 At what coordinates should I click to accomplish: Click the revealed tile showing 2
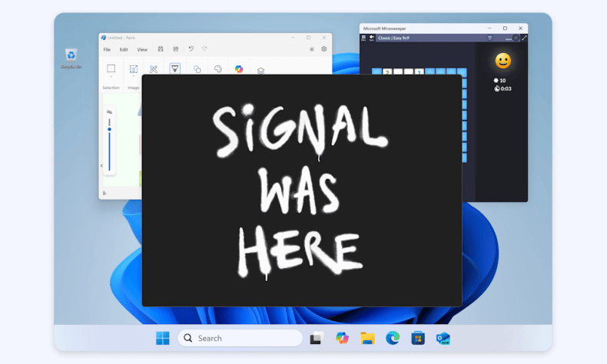(387, 72)
